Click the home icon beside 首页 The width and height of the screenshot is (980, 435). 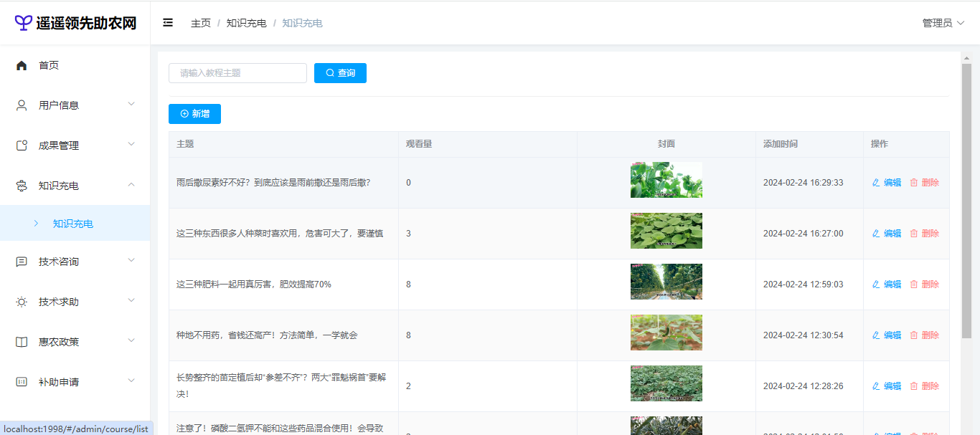[22, 65]
